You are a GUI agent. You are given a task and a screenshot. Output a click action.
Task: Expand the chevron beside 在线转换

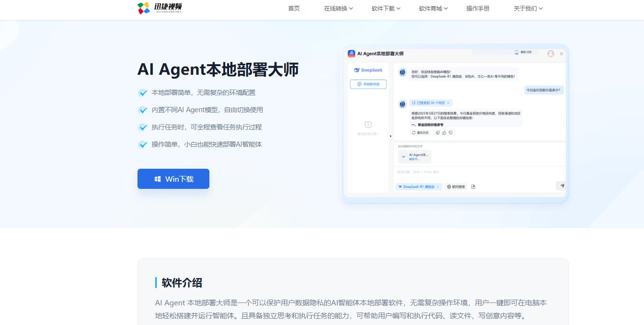coord(351,9)
